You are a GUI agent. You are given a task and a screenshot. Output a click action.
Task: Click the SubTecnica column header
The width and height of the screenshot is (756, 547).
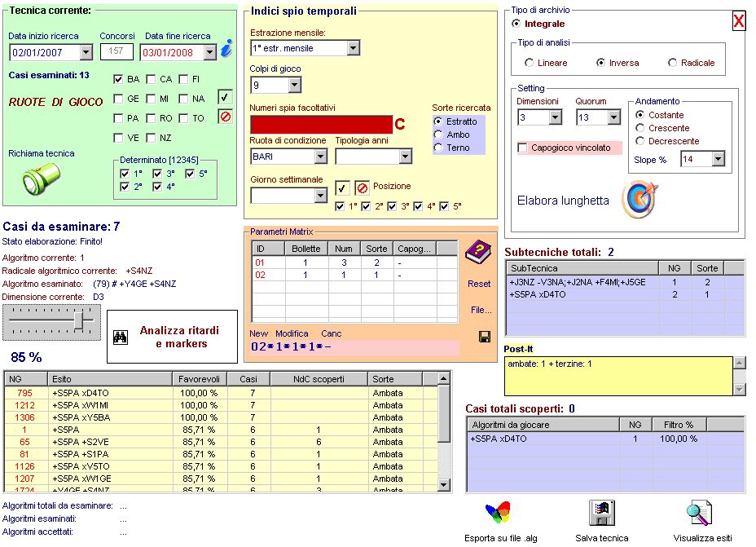[582, 268]
